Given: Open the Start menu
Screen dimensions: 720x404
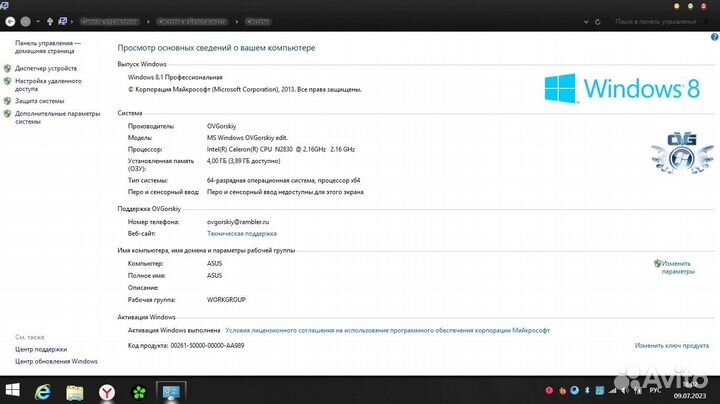Looking at the screenshot, I should [12, 391].
